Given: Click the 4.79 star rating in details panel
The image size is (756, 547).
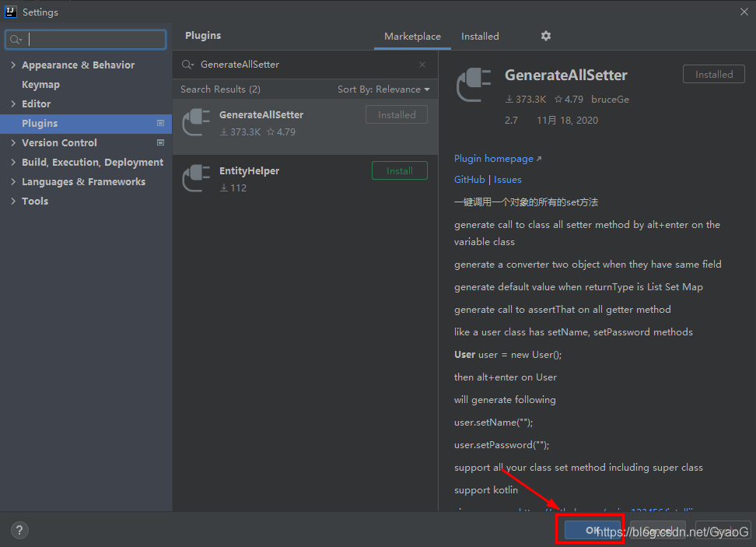Looking at the screenshot, I should point(569,100).
